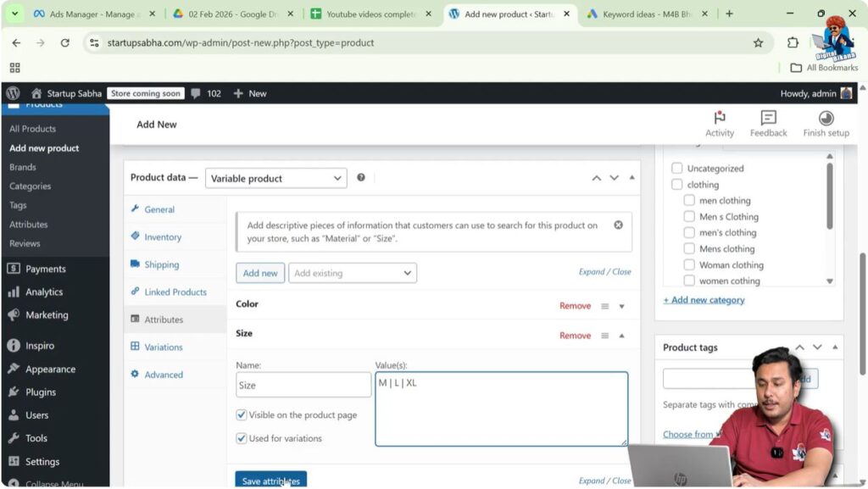868x489 pixels.
Task: Remove the Size attribute
Action: [x=575, y=336]
